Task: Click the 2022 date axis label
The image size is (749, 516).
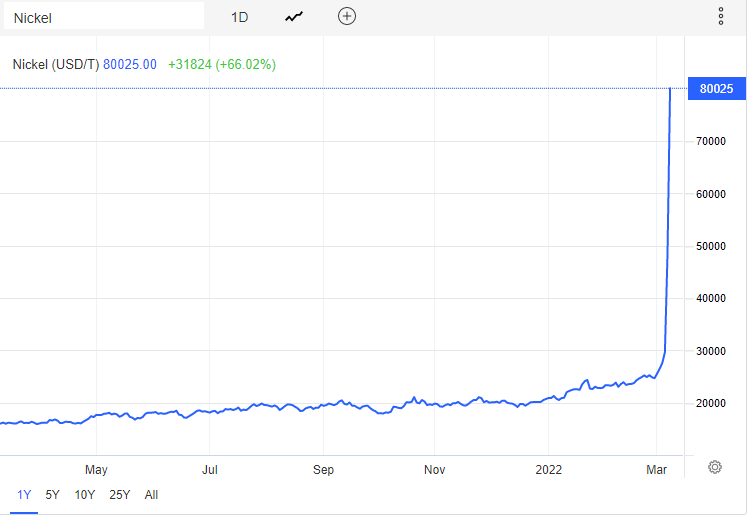Action: click(548, 470)
